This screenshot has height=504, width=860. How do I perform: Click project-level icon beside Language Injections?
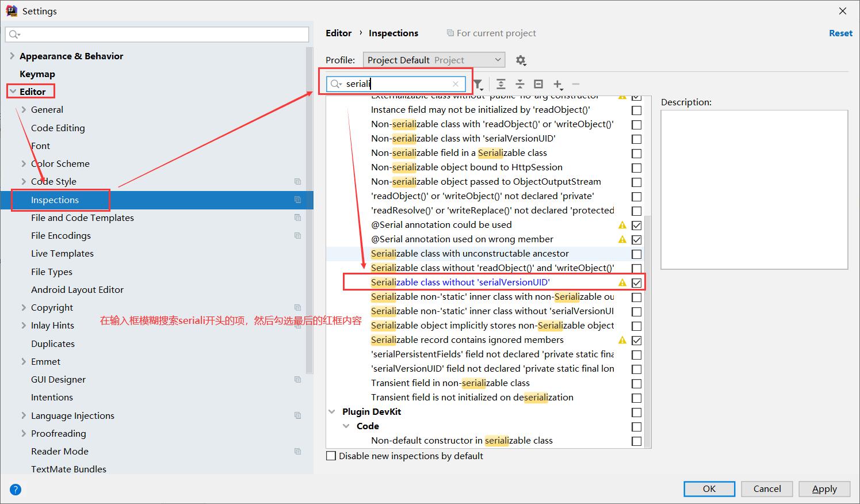click(297, 415)
